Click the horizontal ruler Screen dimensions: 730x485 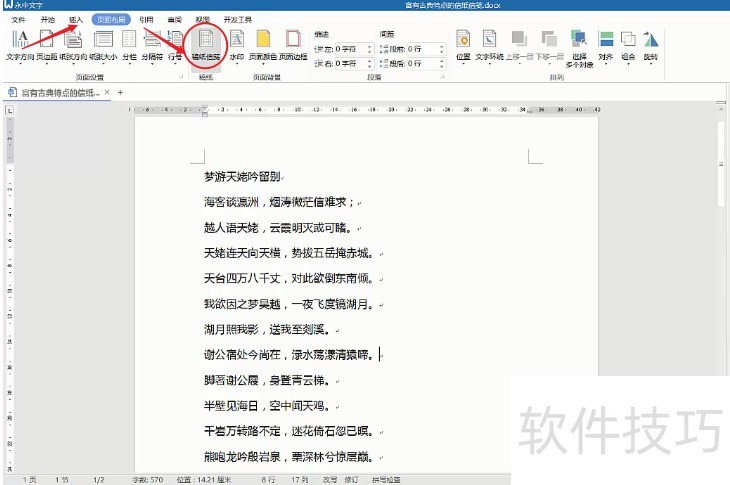pyautogui.click(x=365, y=110)
